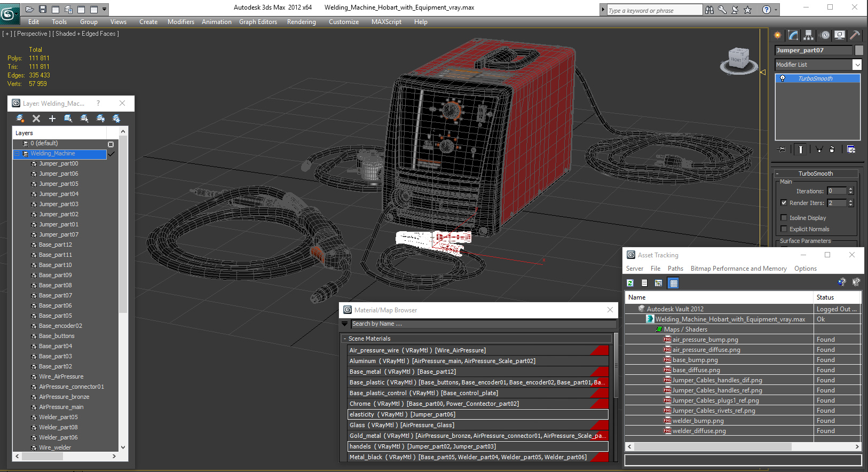Click the binoculars search icon
868x472 pixels.
[x=709, y=10]
